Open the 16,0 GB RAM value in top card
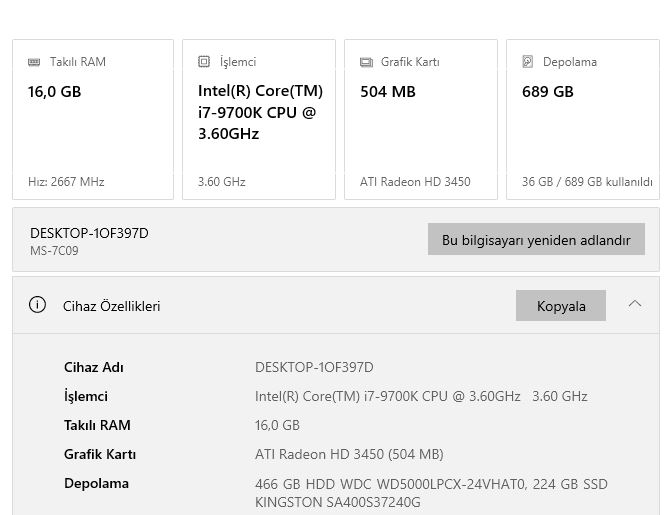Viewport: 666px width, 515px height. click(x=55, y=92)
